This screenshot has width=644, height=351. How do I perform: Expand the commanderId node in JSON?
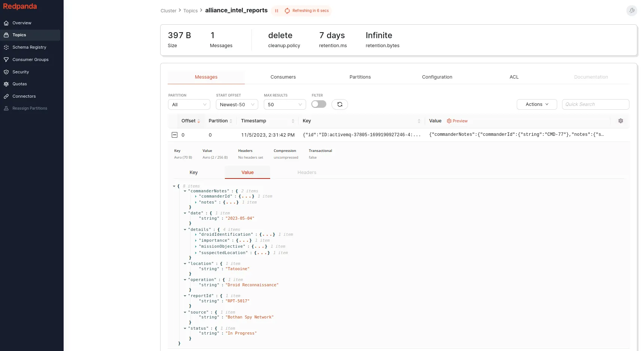pos(196,196)
